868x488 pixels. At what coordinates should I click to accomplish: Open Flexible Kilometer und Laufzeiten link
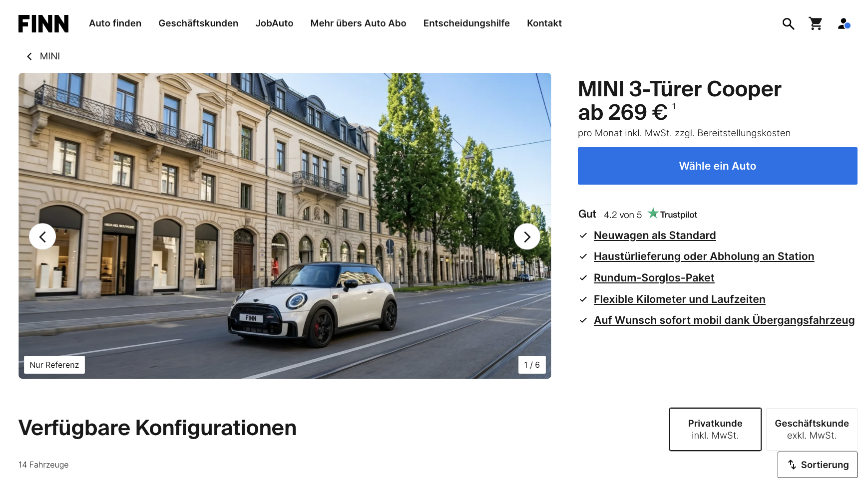pyautogui.click(x=679, y=299)
